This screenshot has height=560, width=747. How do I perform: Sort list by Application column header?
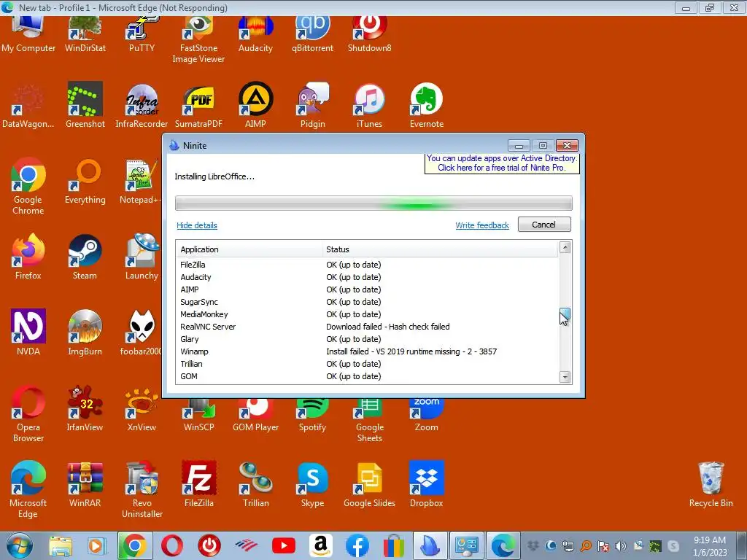[x=249, y=249]
